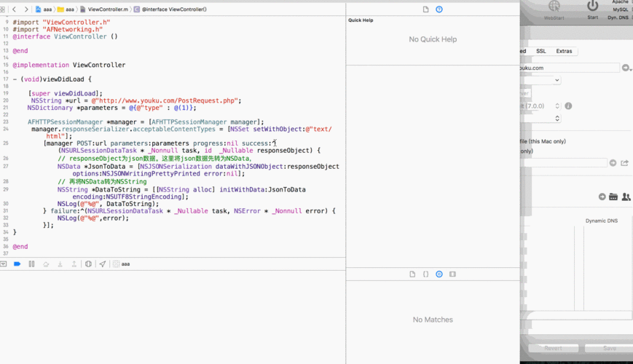Show the Code Snippet library
The width and height of the screenshot is (633, 364).
(425, 274)
